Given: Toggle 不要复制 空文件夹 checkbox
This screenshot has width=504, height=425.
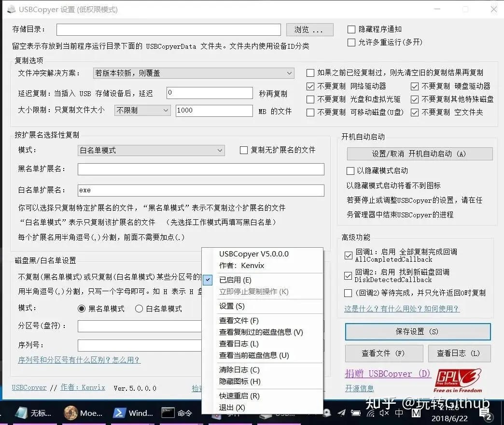Looking at the screenshot, I should click(x=415, y=113).
